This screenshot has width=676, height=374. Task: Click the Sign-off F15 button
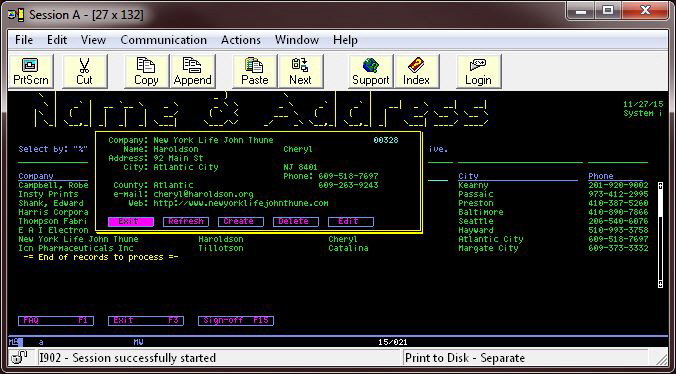pos(236,321)
